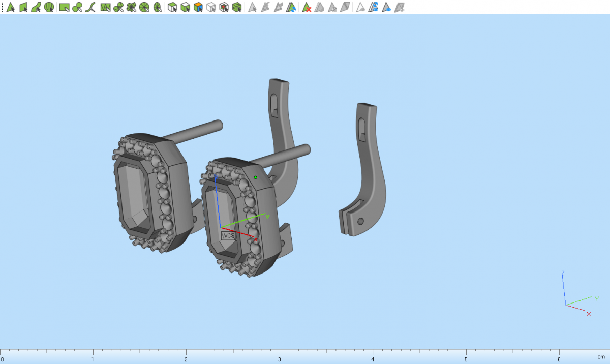Invert marking with green triangle blue-arrows icon
Viewport: 610px width, 364px height.
pos(291,7)
